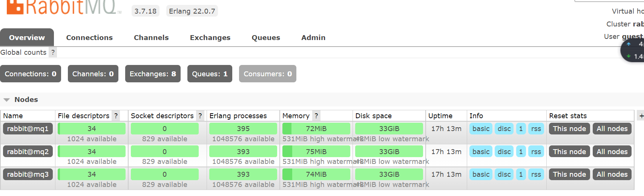Click the Queues: 1 count button

pos(210,74)
